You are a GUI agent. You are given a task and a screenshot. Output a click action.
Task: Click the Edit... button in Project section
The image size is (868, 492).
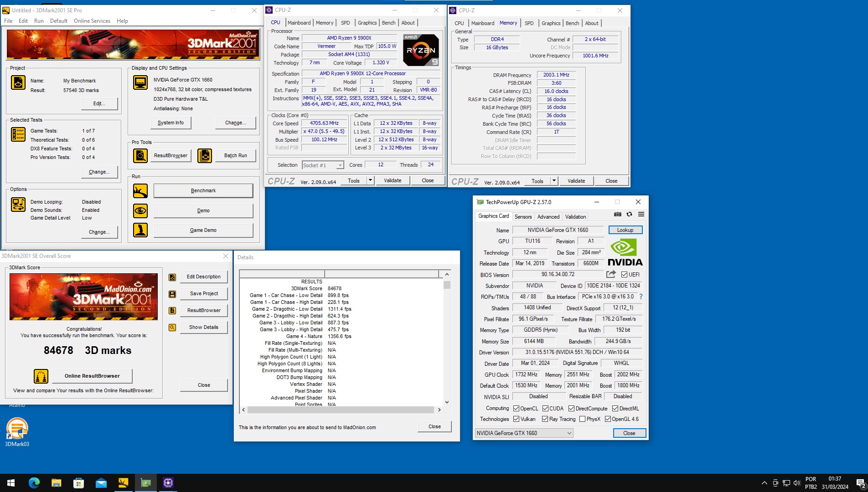[99, 104]
